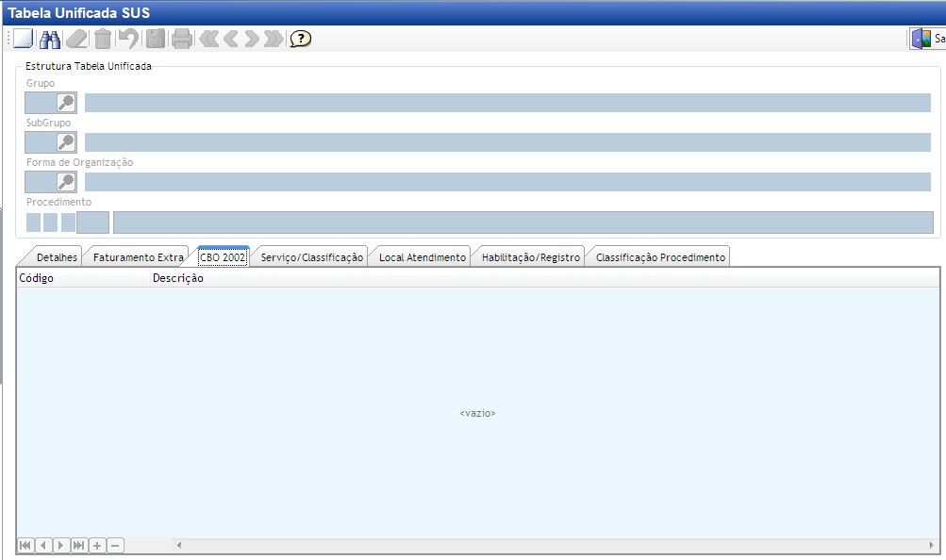Viewport: 946px width, 560px height.
Task: Jump to first row in grid navigator
Action: click(x=25, y=546)
